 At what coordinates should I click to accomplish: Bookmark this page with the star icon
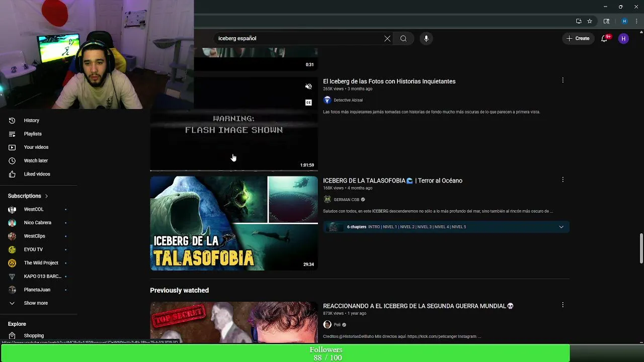click(590, 21)
